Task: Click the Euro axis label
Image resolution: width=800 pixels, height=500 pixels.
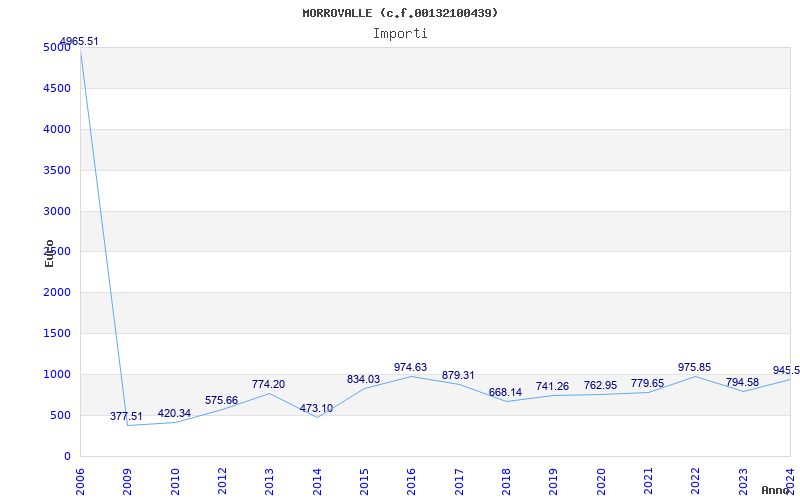Action: (x=49, y=253)
